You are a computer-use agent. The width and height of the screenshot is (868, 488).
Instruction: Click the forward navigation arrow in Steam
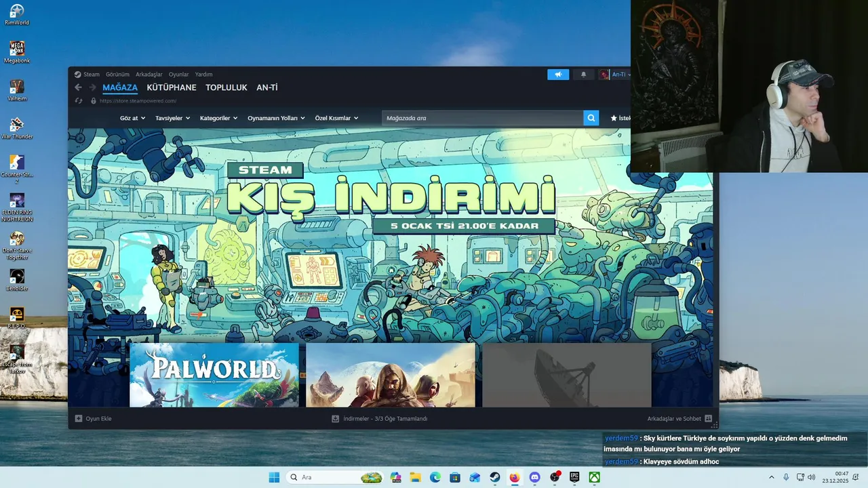click(x=93, y=87)
